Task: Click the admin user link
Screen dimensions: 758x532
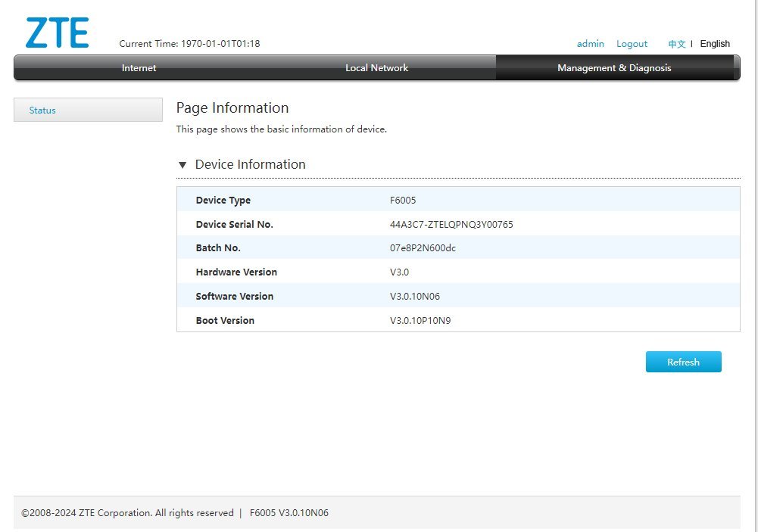Action: (x=590, y=44)
